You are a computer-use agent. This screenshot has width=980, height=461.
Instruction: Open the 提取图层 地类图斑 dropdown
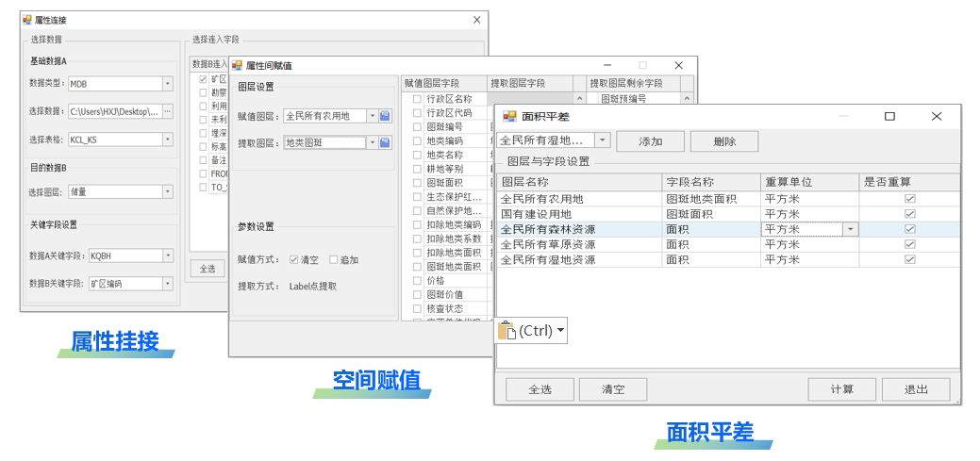click(373, 143)
